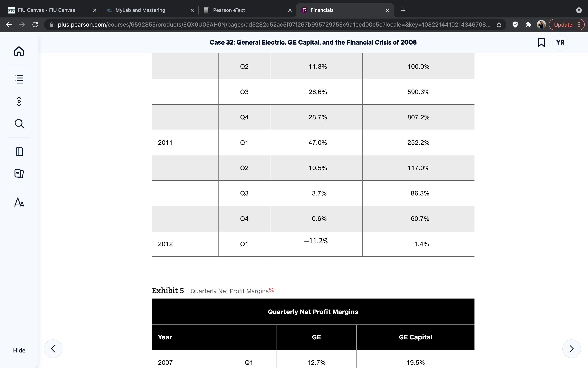The width and height of the screenshot is (588, 368).
Task: Open a new browser tab
Action: [x=403, y=10]
